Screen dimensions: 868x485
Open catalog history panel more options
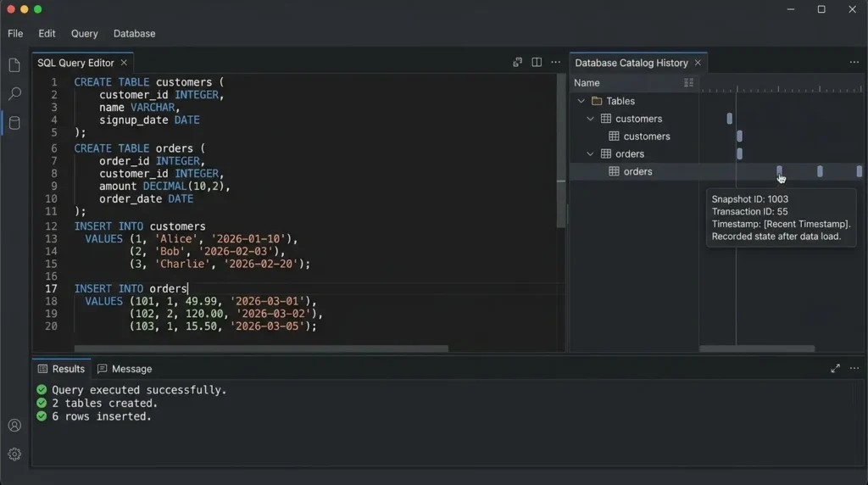coord(854,62)
